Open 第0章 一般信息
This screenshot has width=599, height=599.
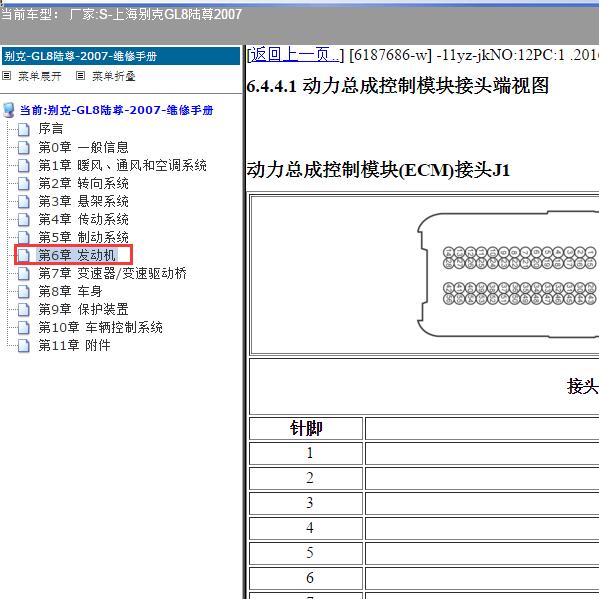coord(84,147)
